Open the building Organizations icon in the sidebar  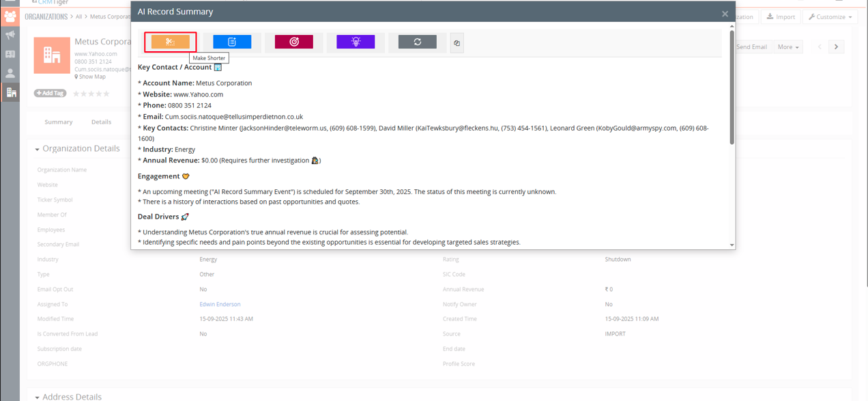coord(10,92)
